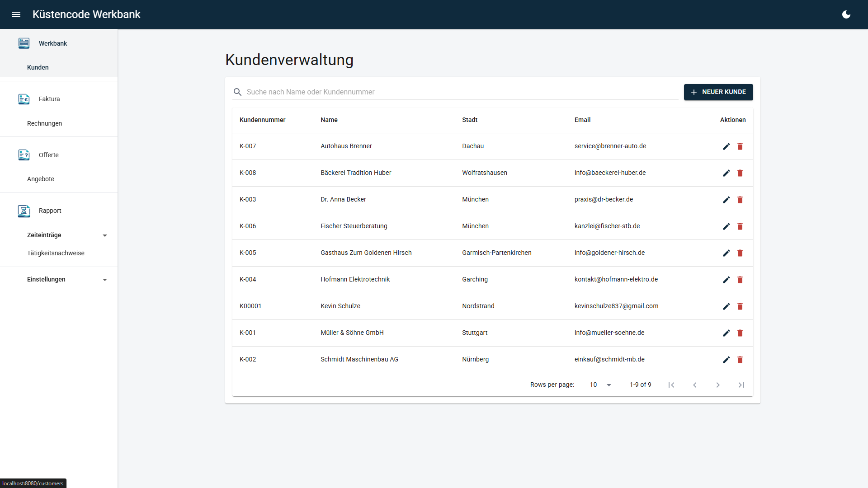Image resolution: width=868 pixels, height=488 pixels.
Task: Click the Offerte sidebar icon
Action: 24,155
